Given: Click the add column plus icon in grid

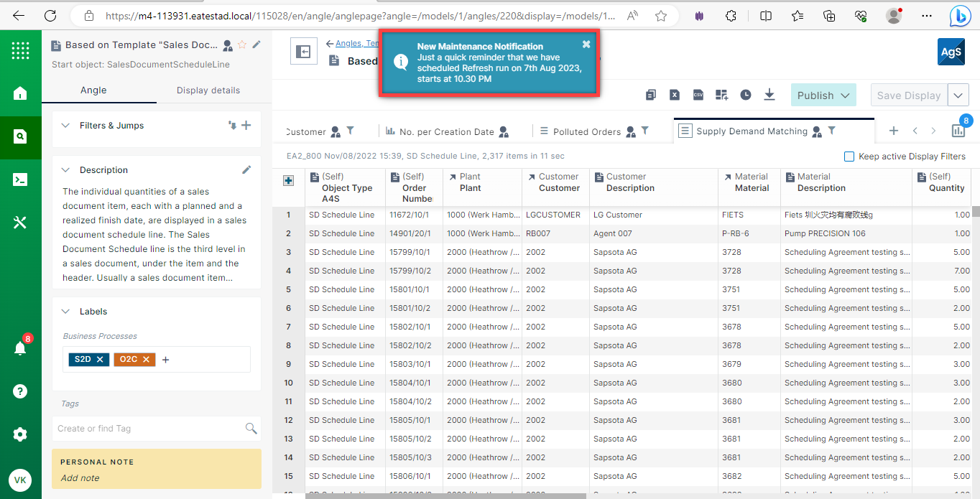Looking at the screenshot, I should [x=288, y=181].
